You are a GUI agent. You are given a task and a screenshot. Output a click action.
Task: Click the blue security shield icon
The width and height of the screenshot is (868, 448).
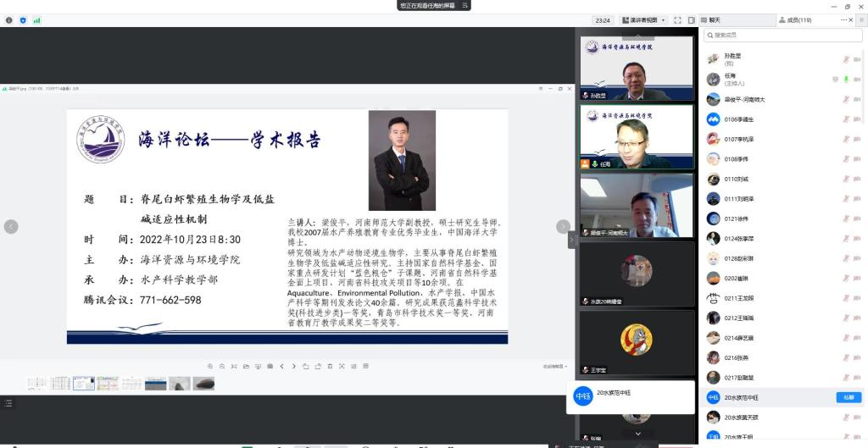23,20
